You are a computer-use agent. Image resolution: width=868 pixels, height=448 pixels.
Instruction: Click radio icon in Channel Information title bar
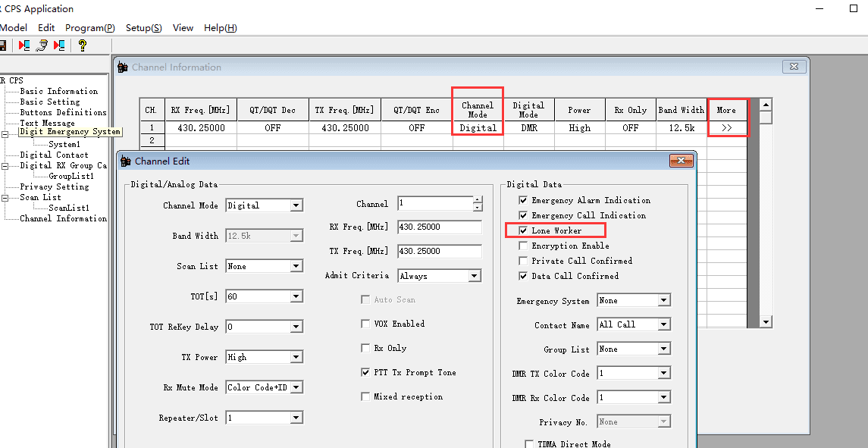[123, 67]
